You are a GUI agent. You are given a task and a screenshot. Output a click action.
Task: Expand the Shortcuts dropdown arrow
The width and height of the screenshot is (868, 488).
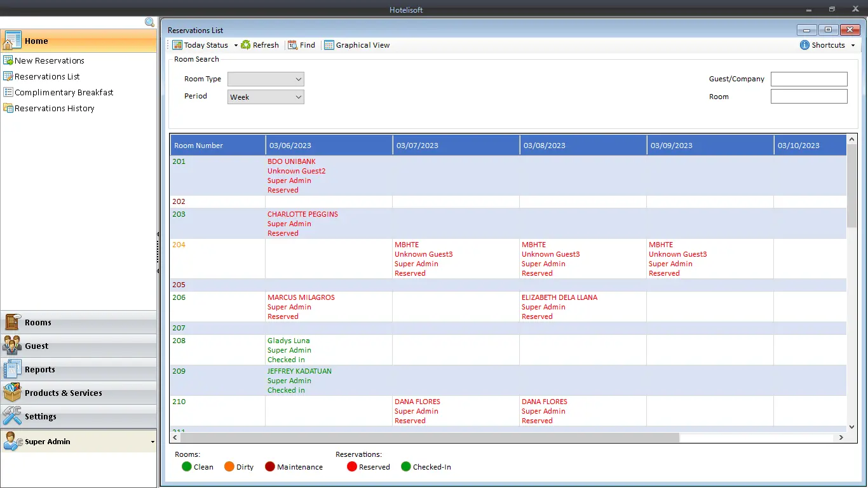point(853,45)
